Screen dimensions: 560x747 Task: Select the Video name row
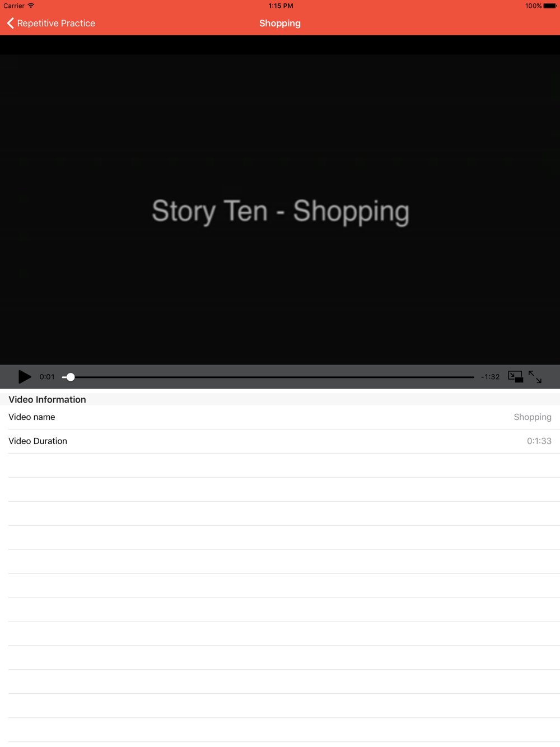point(280,417)
